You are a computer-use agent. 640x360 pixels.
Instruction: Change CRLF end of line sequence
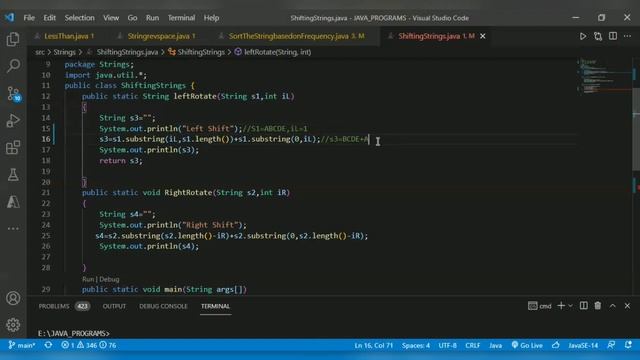pos(473,345)
